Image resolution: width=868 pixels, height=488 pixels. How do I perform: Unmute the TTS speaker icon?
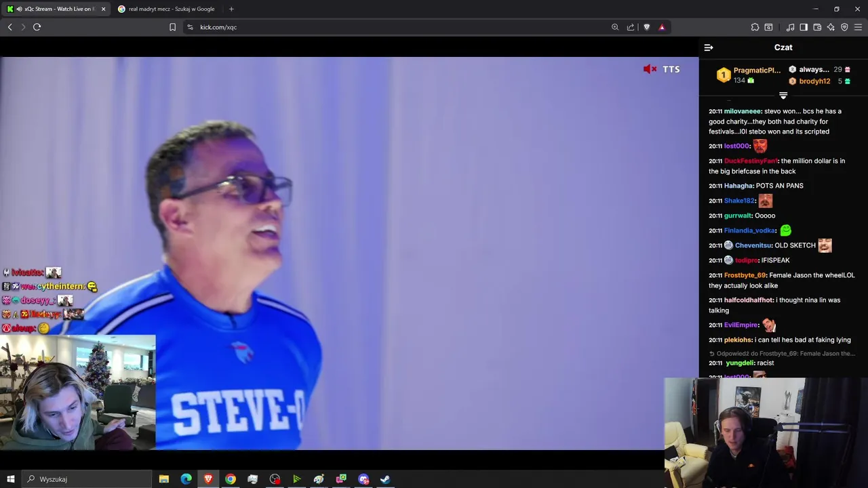coord(650,69)
